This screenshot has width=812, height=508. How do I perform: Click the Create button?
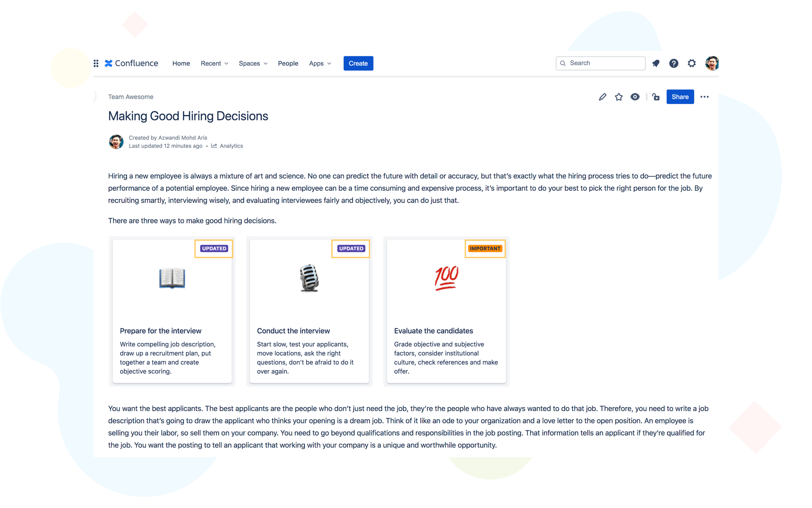[x=358, y=63]
